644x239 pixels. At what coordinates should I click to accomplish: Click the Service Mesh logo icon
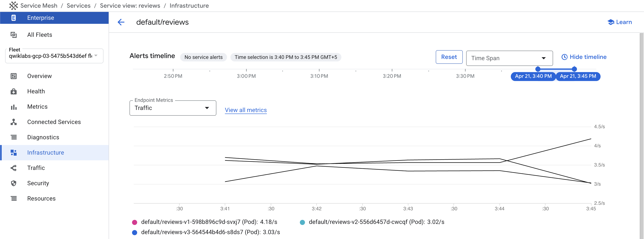[x=13, y=6]
